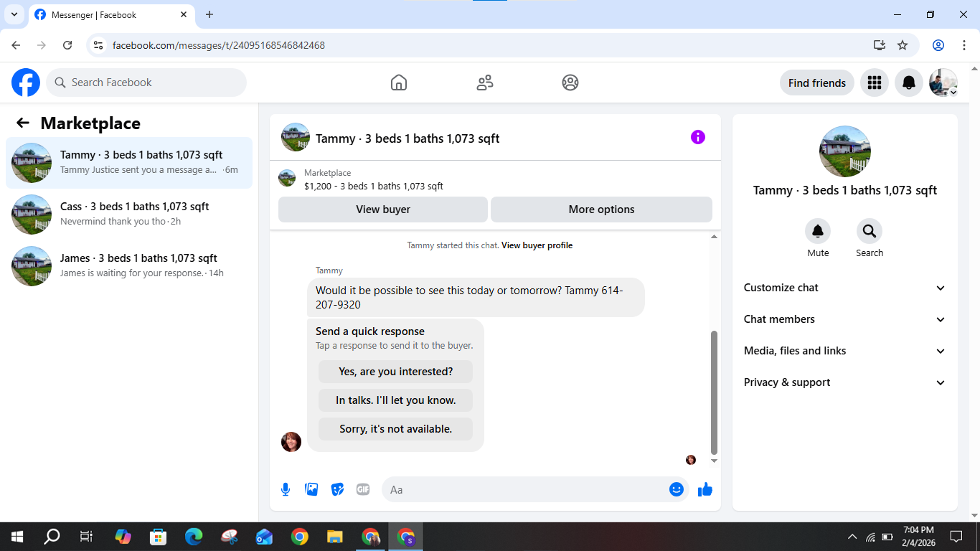Record a voice clip microphone icon

[286, 489]
